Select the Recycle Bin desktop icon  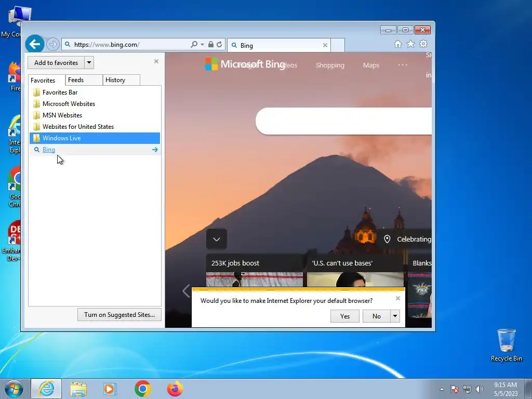[506, 345]
